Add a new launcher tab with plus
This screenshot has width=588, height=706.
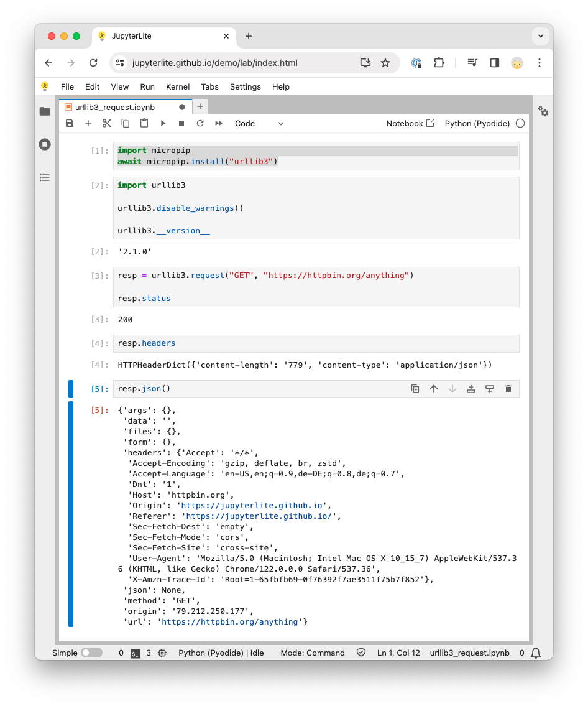click(200, 107)
